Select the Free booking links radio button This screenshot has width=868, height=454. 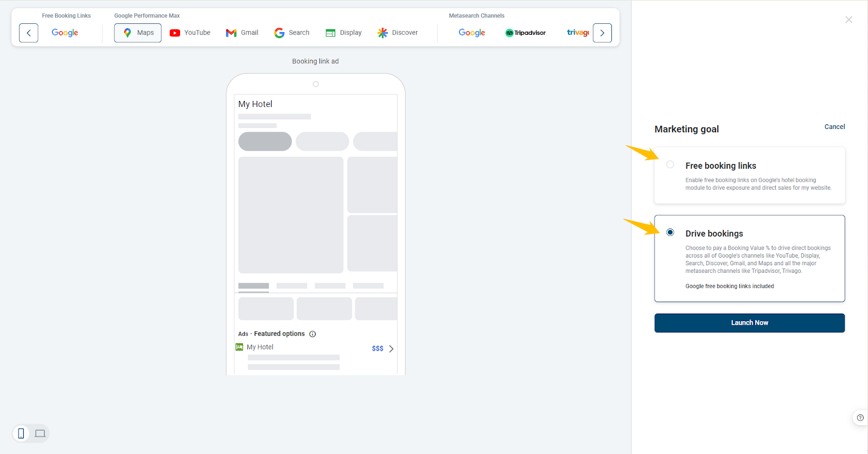(671, 164)
